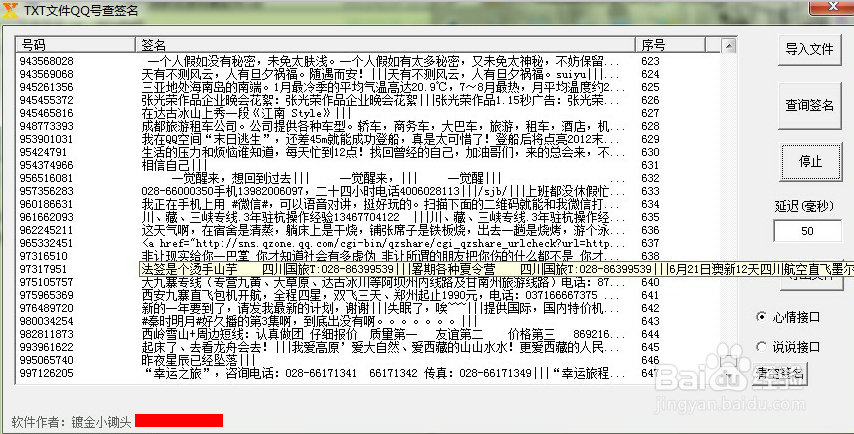The width and height of the screenshot is (854, 434).
Task: Click the list scrollbar up arrow
Action: point(729,46)
